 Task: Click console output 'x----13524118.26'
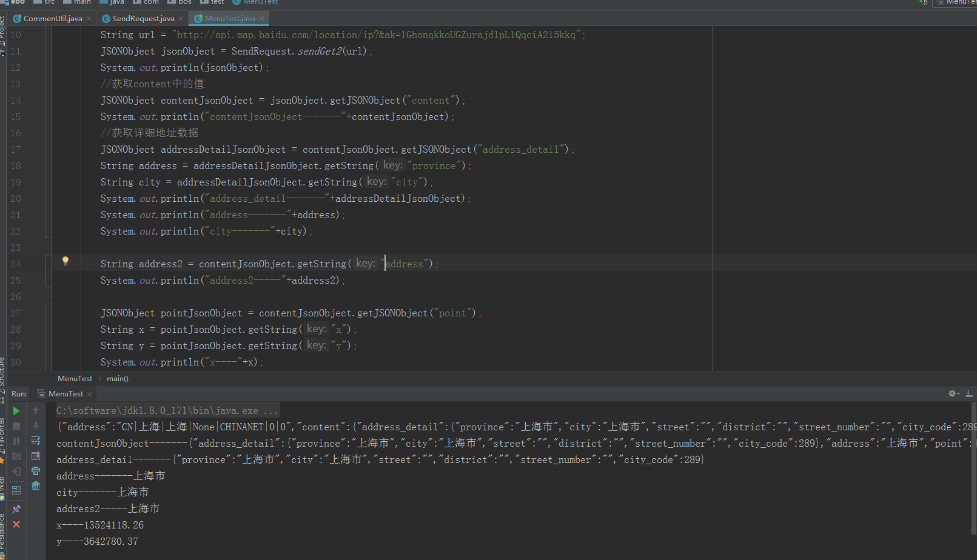[100, 525]
